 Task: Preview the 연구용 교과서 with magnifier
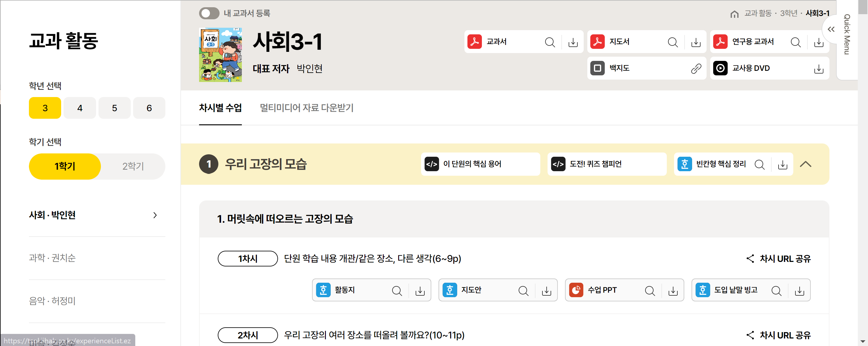[795, 42]
